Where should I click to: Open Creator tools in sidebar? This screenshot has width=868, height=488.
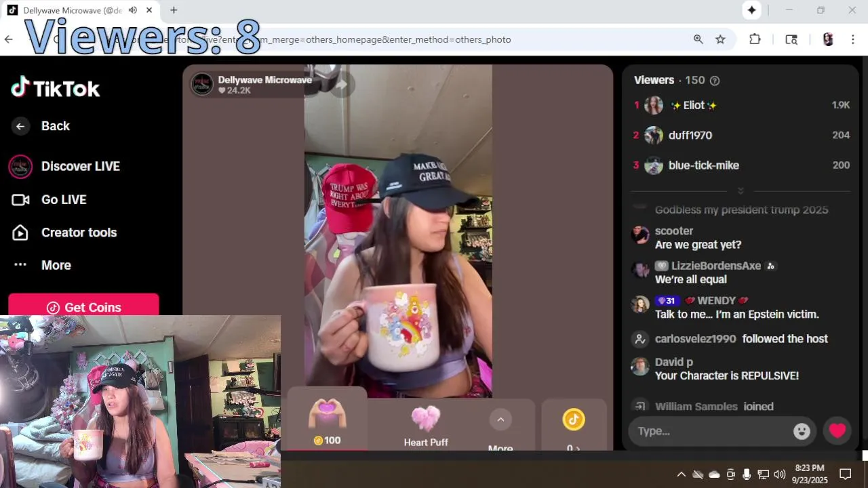click(x=64, y=232)
